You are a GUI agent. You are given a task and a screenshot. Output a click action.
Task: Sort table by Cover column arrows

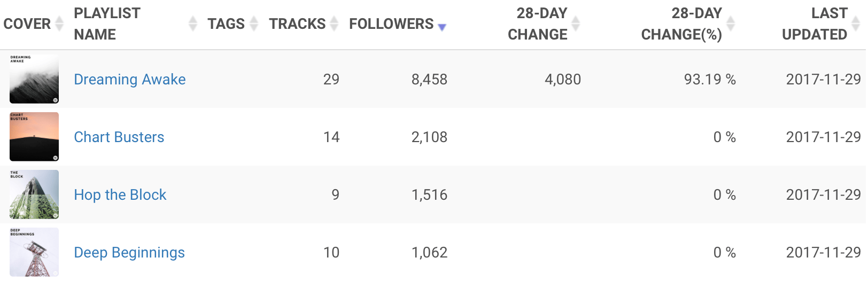click(59, 24)
